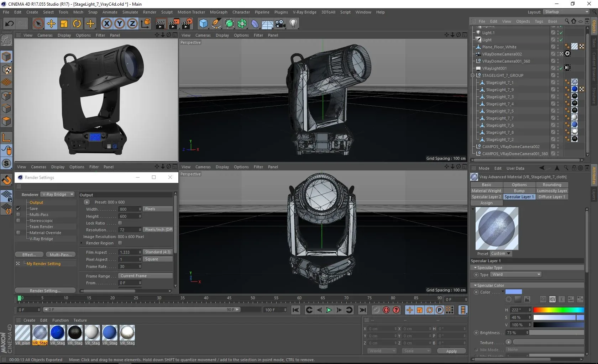Open the Pixel Aspect Square dropdown
Viewport: 598px width, 364px height.
pyautogui.click(x=158, y=259)
